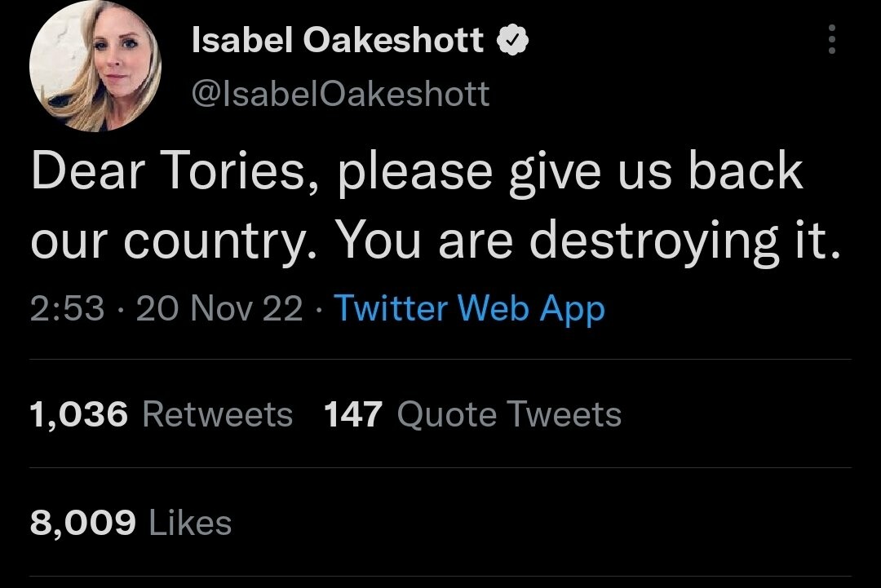Click the 20 Nov 22 date

[x=219, y=308]
